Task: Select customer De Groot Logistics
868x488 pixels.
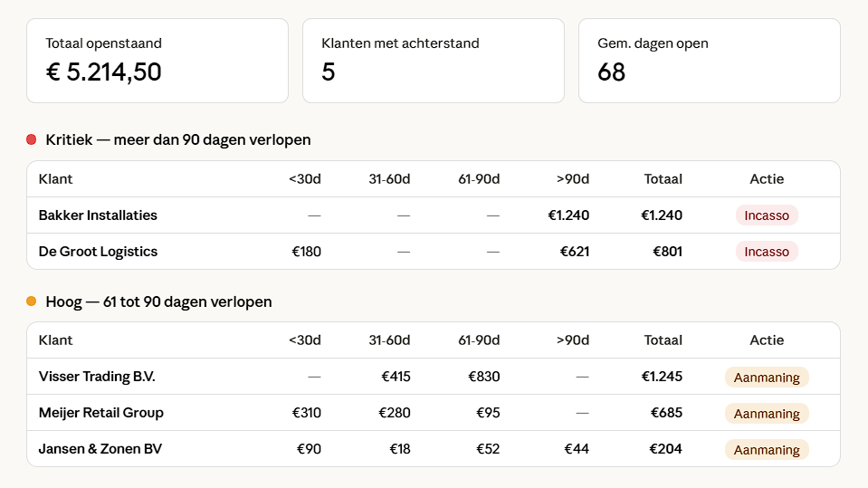Action: point(98,252)
